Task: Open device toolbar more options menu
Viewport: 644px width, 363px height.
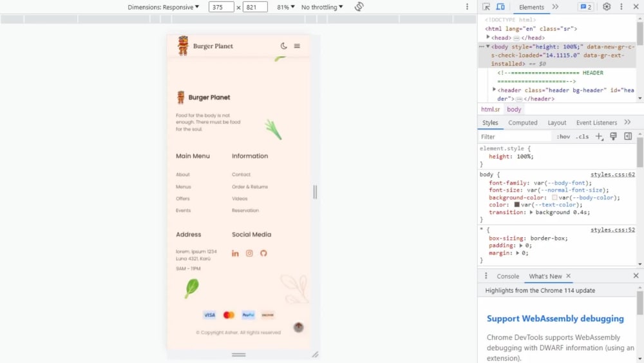Action: (467, 6)
